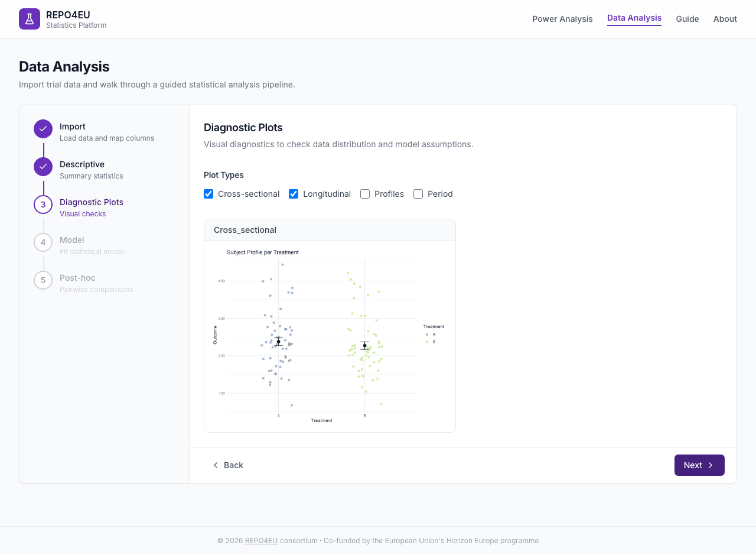The height and width of the screenshot is (555, 756).
Task: Click the step 4 Model circle
Action: [x=43, y=242]
